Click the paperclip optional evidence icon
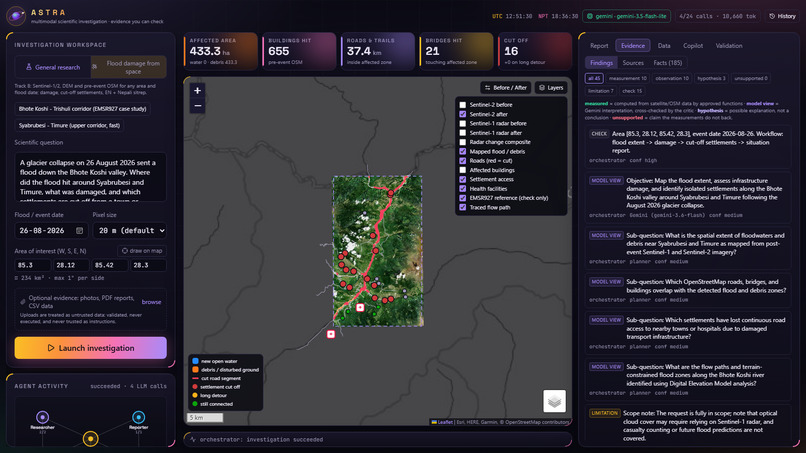The height and width of the screenshot is (453, 806). [x=23, y=302]
